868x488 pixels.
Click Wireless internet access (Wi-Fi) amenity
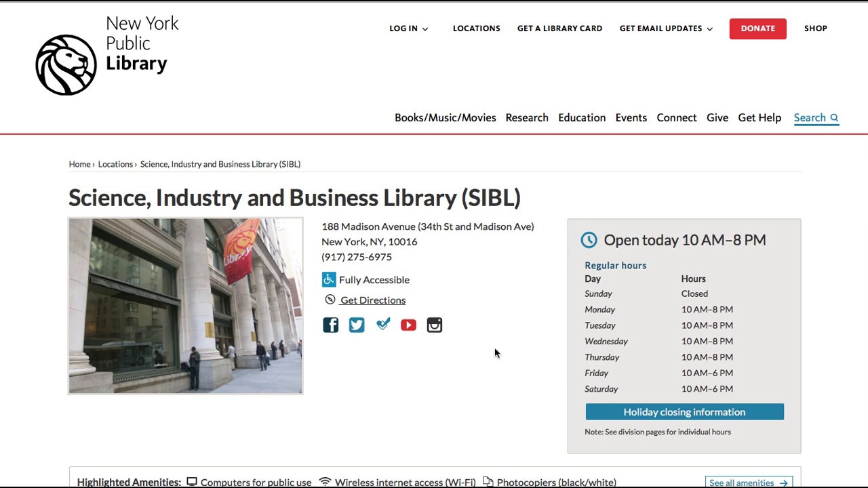point(406,483)
